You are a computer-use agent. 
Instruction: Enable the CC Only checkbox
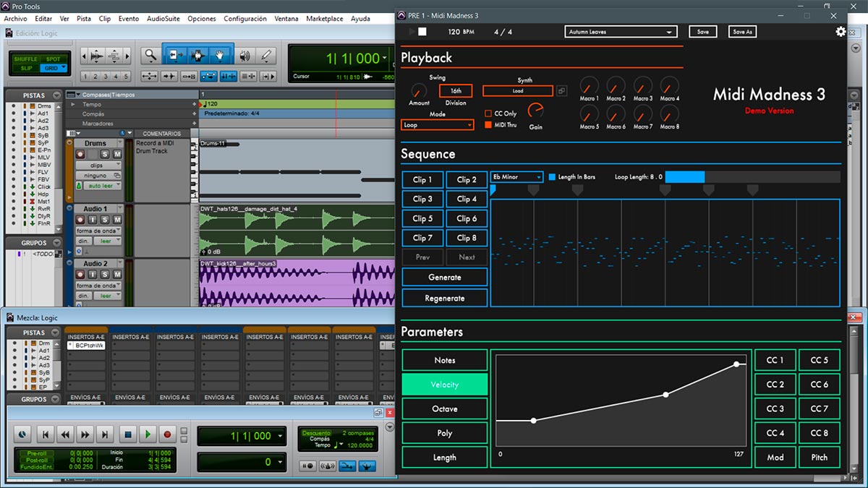pyautogui.click(x=488, y=114)
